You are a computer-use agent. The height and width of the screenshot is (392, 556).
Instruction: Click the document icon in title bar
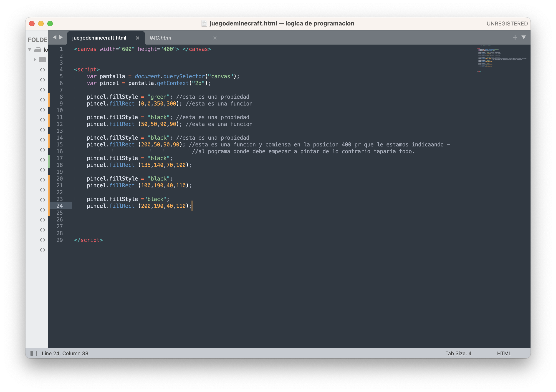[204, 23]
